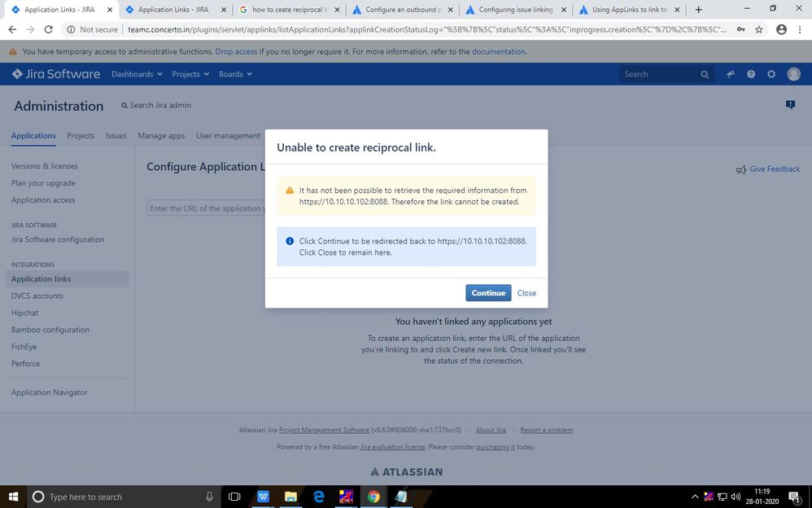Image resolution: width=812 pixels, height=508 pixels.
Task: Open Perforce in sidebar
Action: click(25, 364)
